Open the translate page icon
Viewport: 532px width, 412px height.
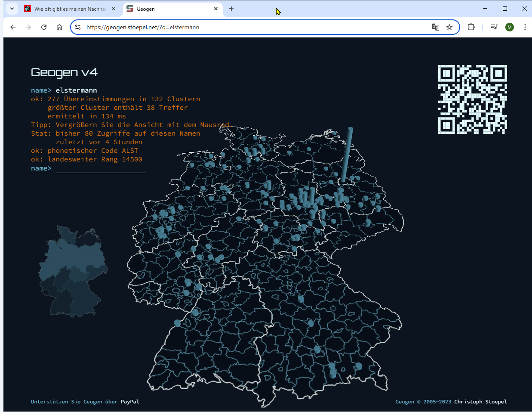click(436, 27)
